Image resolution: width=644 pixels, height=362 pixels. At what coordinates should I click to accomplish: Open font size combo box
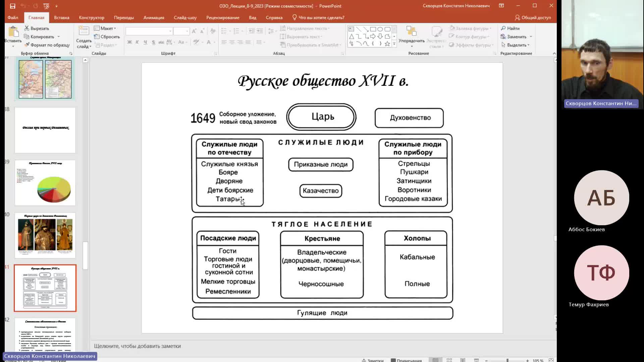coord(181,31)
